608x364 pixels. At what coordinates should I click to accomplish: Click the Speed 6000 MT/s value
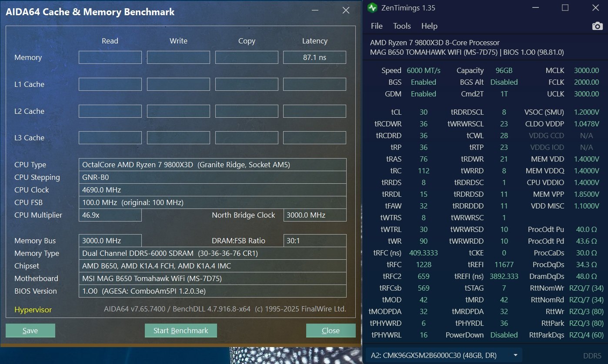tap(424, 70)
